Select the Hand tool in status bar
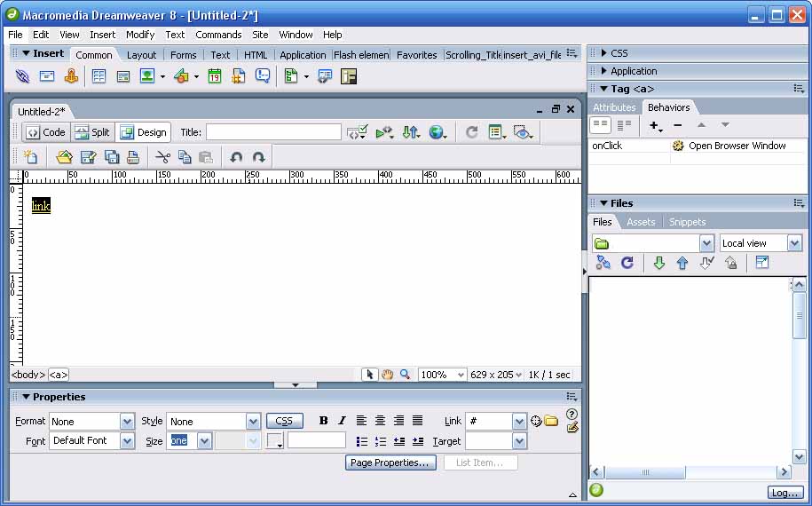This screenshot has width=812, height=506. 387,375
